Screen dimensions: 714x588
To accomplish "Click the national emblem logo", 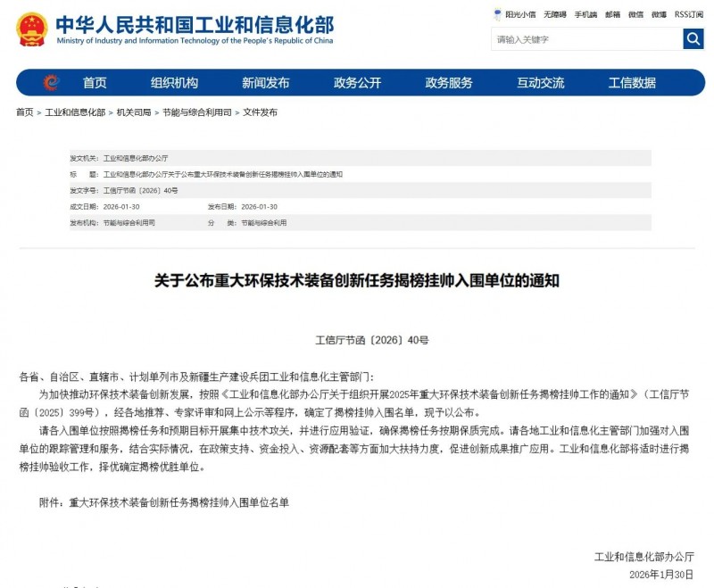I will [x=32, y=29].
